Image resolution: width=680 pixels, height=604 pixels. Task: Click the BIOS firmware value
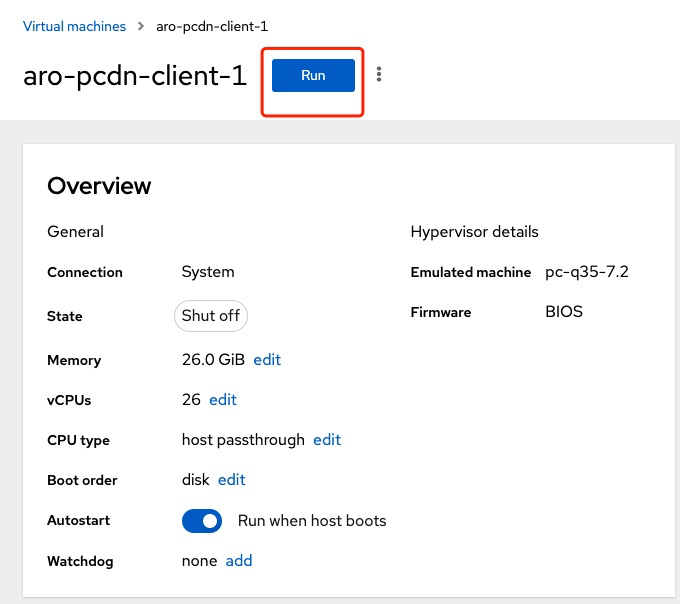[564, 312]
